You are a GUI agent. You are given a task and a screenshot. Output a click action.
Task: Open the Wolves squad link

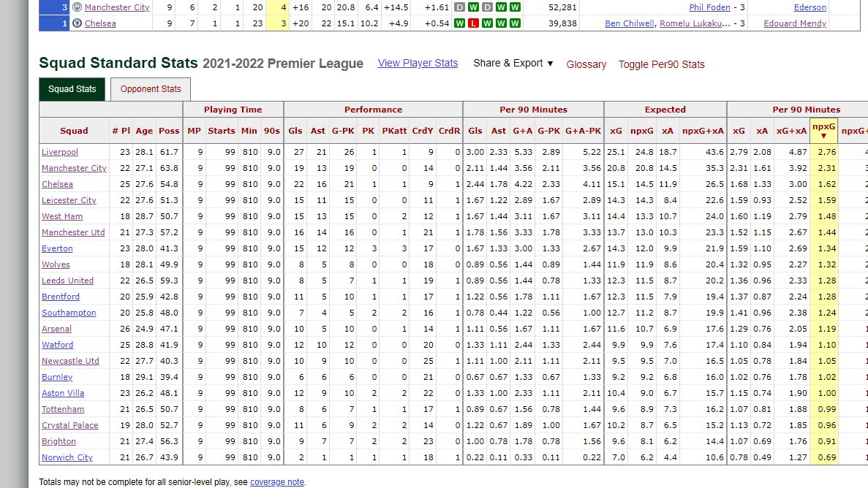click(56, 264)
